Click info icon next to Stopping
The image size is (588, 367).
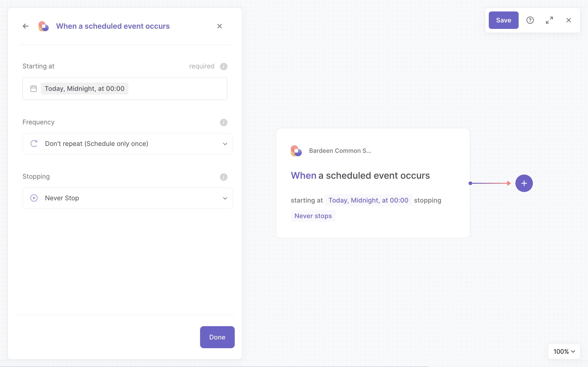pos(223,177)
